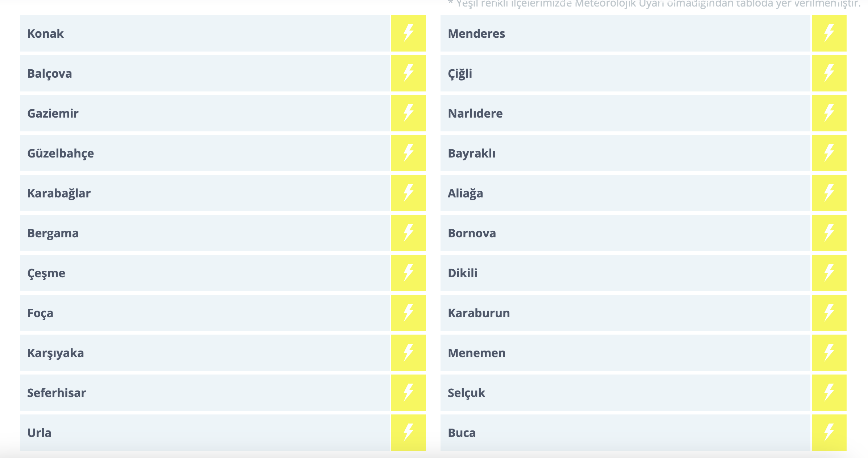This screenshot has width=868, height=458.
Task: Open the Güzelbahçe district row
Action: [61, 153]
